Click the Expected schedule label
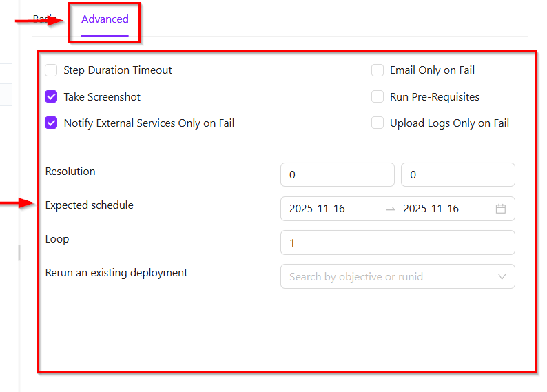 [x=90, y=205]
